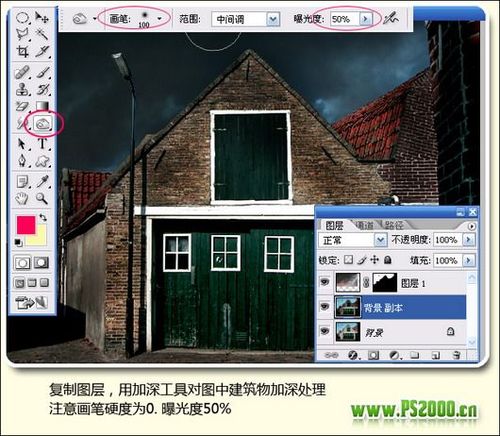Viewport: 500px width, 436px height.
Task: Toggle visibility of the 背景 layer
Action: (x=324, y=331)
